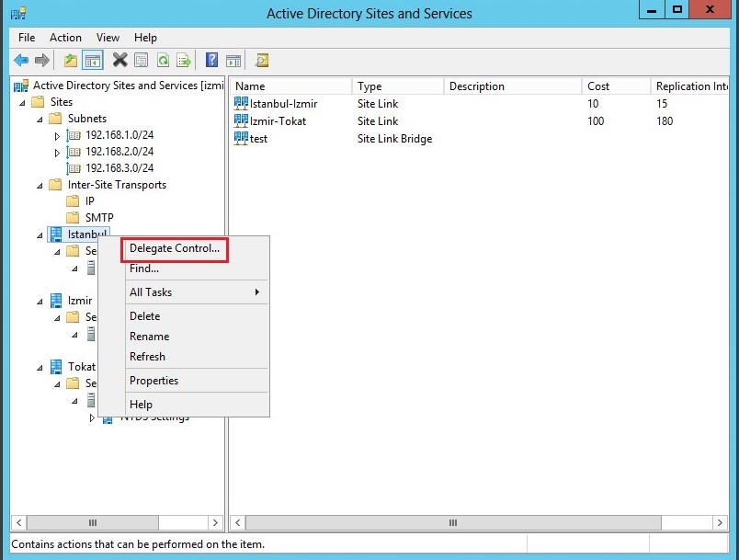Viewport: 739px width, 560px height.
Task: Click the blue question mark Help toolbar icon
Action: pyautogui.click(x=211, y=60)
